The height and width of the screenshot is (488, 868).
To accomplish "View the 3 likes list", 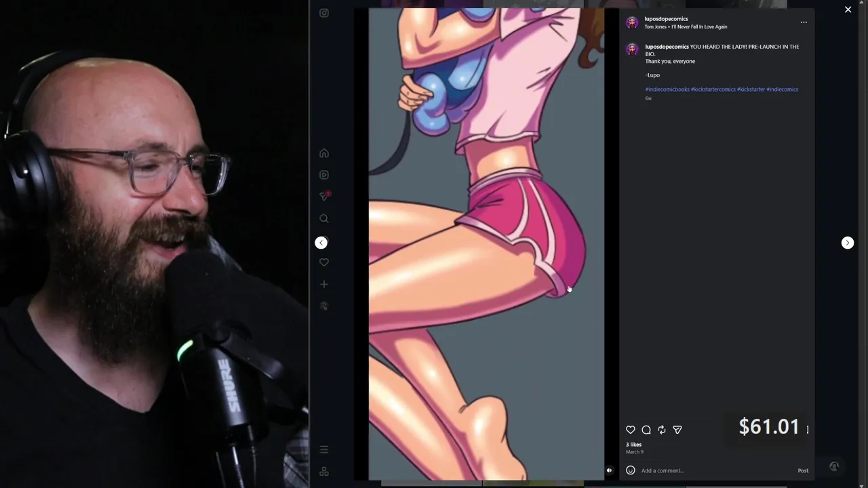I will point(633,445).
